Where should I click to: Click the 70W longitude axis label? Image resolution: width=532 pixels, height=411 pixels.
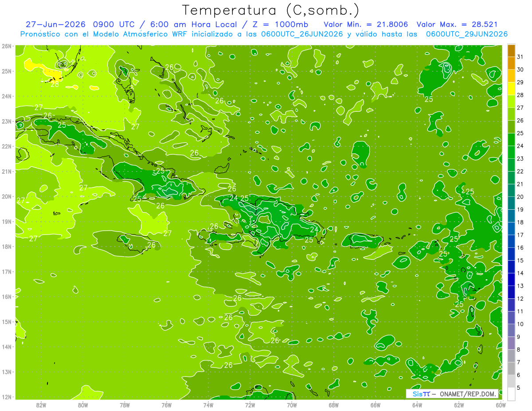[x=292, y=404]
